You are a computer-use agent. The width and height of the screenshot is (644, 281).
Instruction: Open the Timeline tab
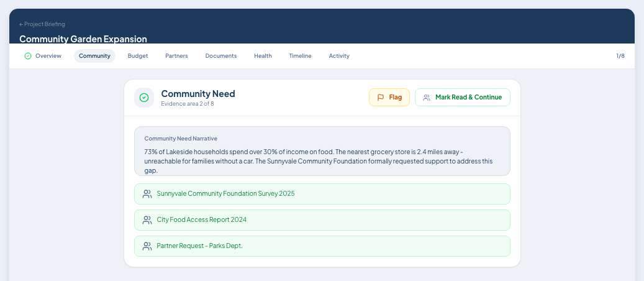pos(300,56)
